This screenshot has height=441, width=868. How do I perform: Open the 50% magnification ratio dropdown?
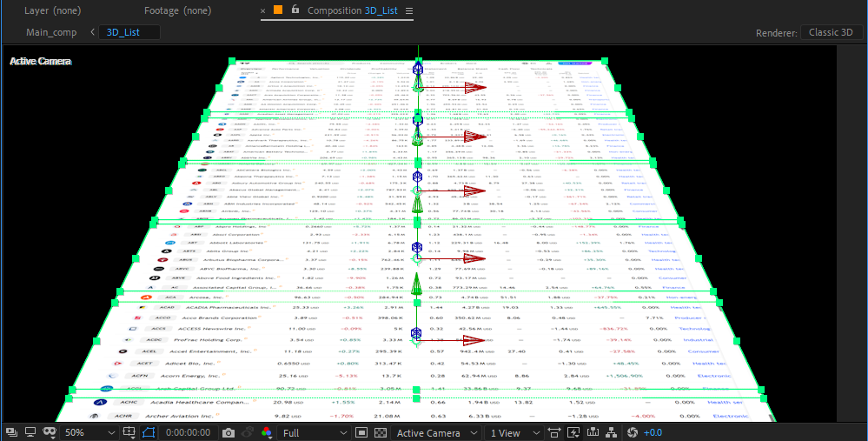(x=89, y=432)
